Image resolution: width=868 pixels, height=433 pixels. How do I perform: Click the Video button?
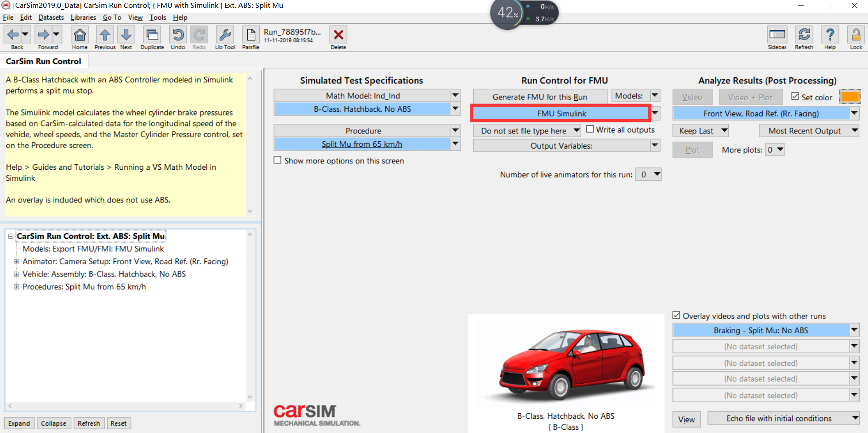(692, 97)
